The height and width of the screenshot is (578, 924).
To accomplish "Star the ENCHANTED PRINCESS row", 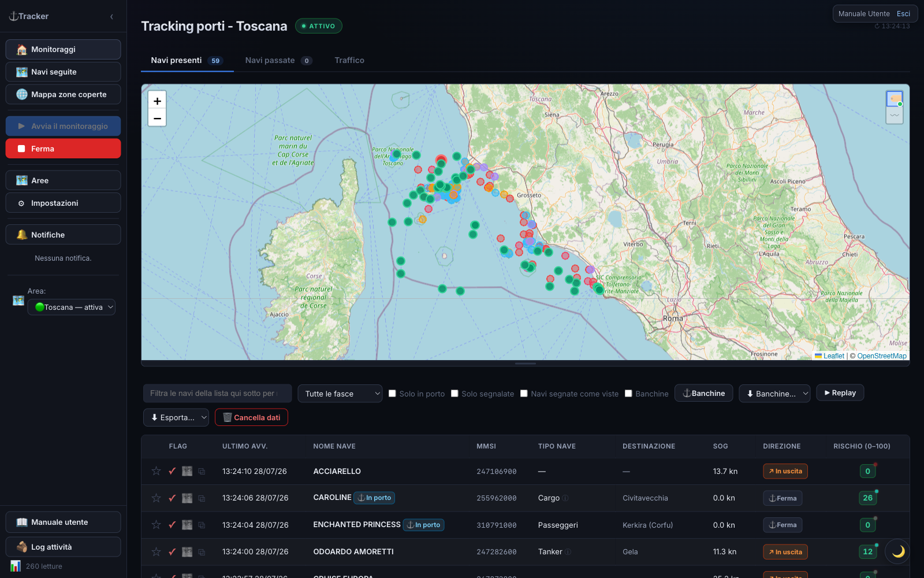I will [x=156, y=525].
